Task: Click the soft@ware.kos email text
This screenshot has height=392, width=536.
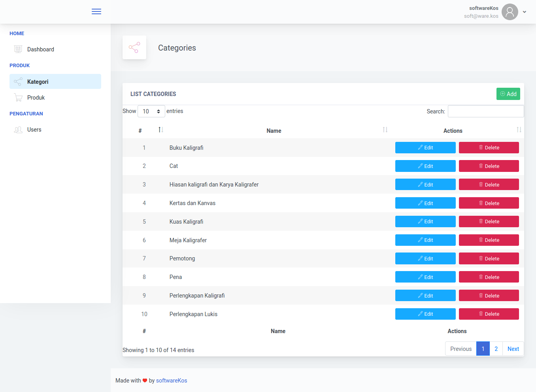Action: [x=481, y=16]
